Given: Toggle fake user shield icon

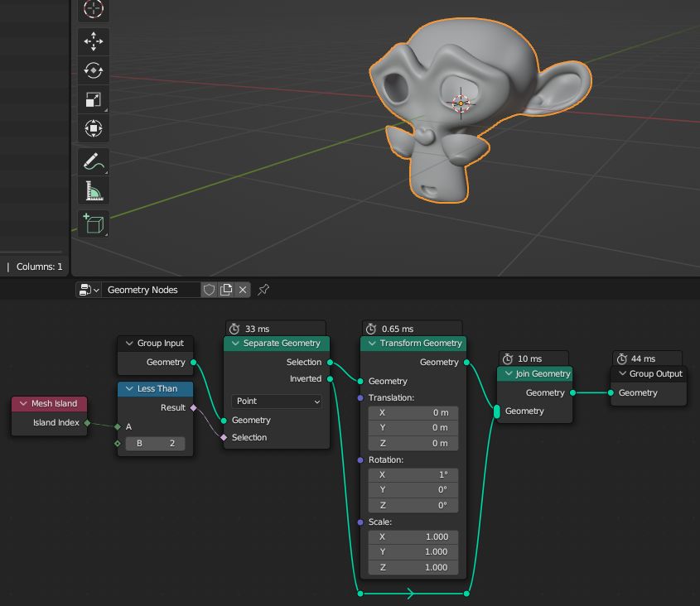Looking at the screenshot, I should (x=209, y=290).
